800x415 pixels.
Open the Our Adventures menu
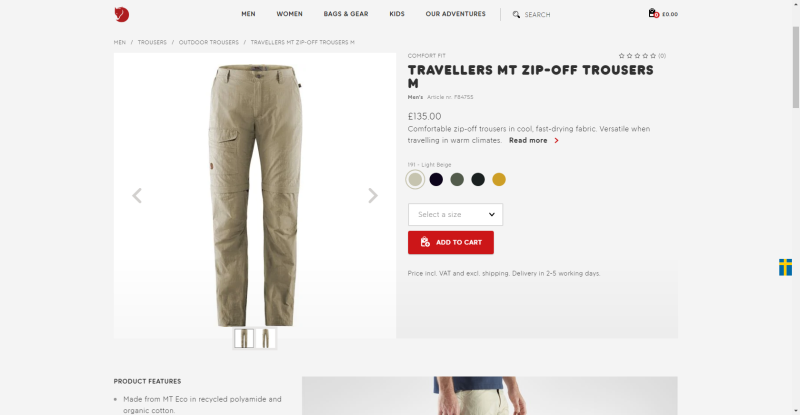456,14
